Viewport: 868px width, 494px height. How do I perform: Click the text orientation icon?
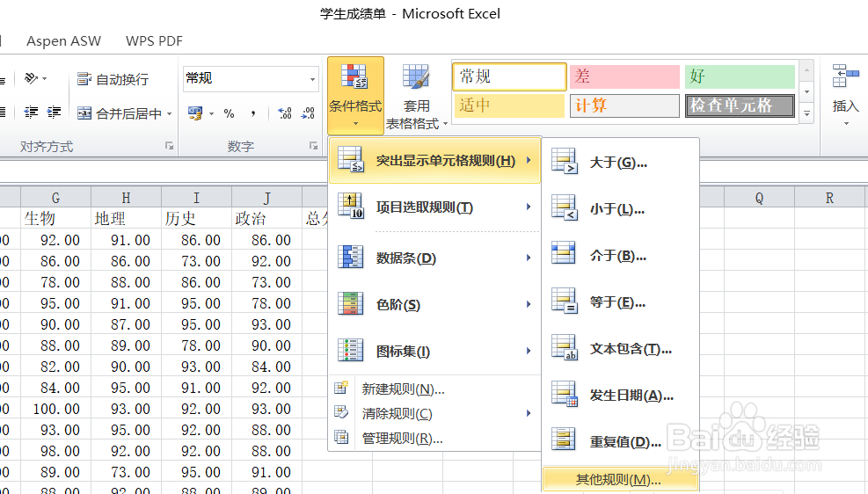pos(31,78)
